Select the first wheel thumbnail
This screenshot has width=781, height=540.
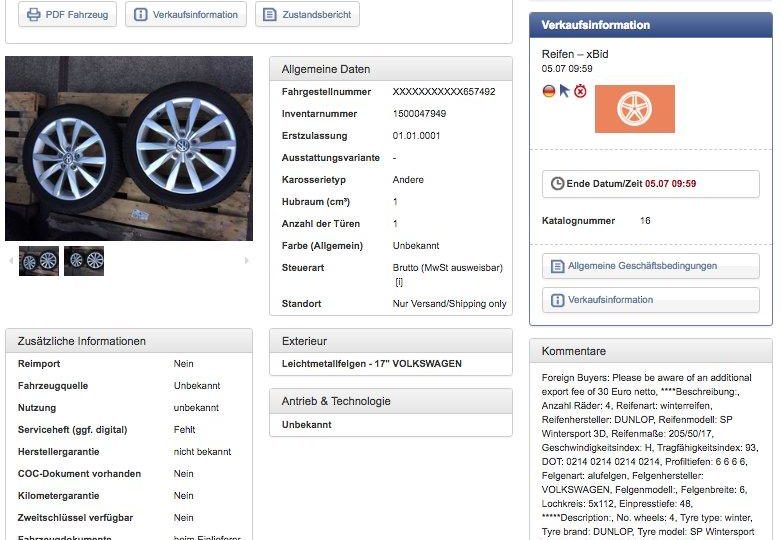pos(39,261)
